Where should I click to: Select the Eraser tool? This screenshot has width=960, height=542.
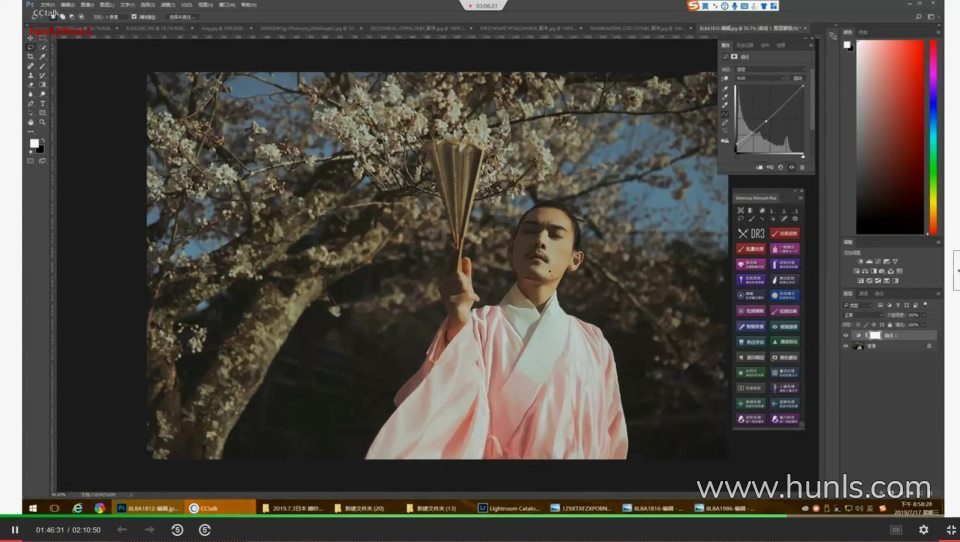pyautogui.click(x=30, y=85)
